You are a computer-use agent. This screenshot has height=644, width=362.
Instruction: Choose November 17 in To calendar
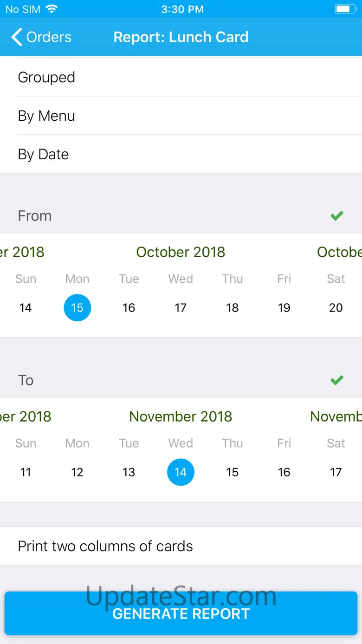click(x=336, y=472)
